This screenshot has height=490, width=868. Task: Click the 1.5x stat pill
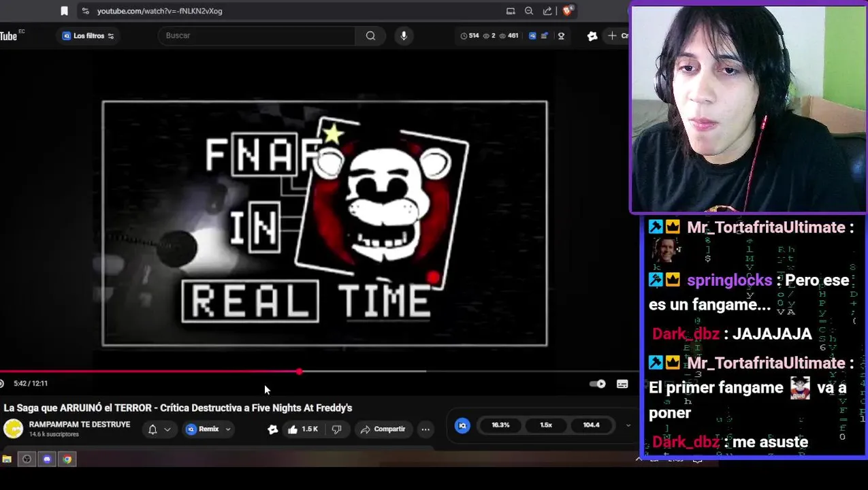[546, 425]
